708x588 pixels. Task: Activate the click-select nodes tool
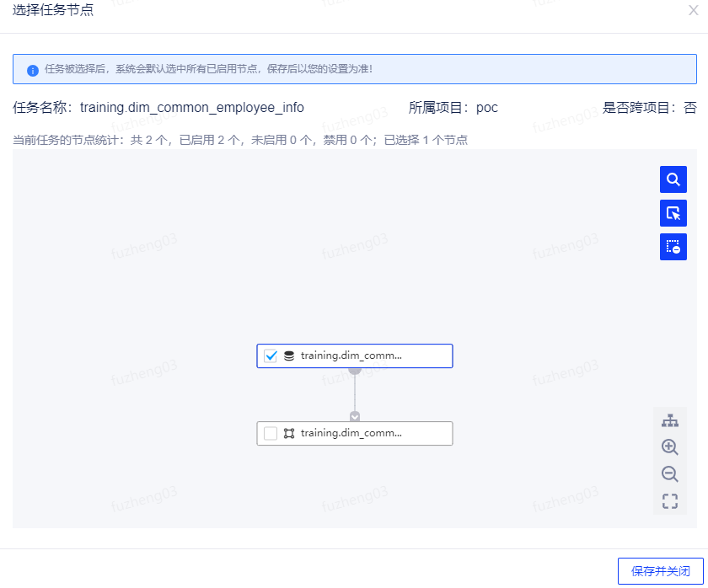pyautogui.click(x=673, y=213)
